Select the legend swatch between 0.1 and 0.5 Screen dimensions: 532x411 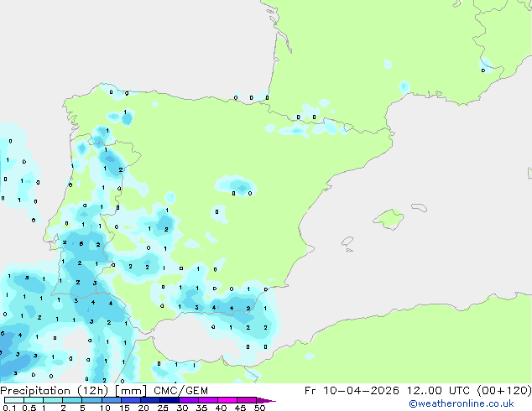tap(14, 400)
